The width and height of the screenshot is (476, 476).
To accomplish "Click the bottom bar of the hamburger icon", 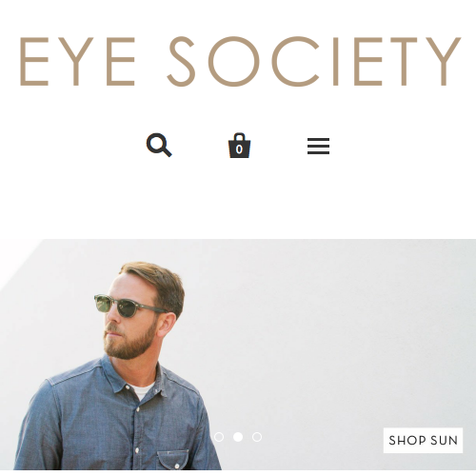I will click(318, 153).
